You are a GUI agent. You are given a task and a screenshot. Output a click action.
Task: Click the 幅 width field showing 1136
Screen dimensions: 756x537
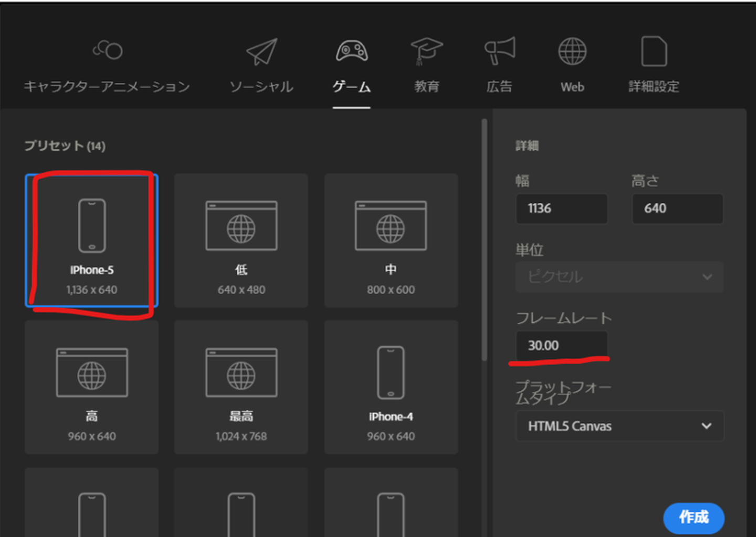pyautogui.click(x=562, y=209)
